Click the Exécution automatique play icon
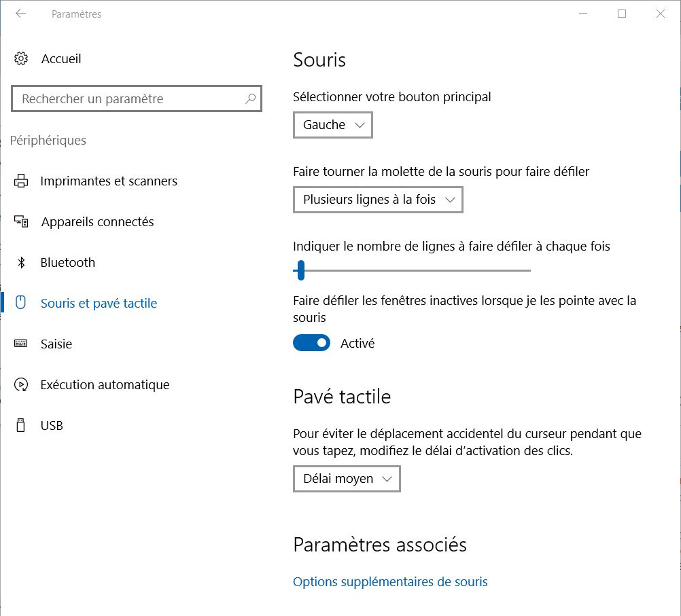Screen dimensions: 681x616 click(x=21, y=385)
